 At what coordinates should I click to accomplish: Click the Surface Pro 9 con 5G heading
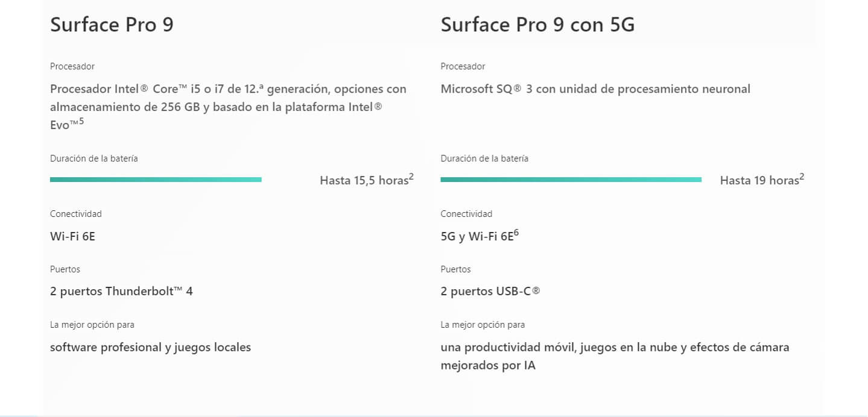[x=537, y=25]
